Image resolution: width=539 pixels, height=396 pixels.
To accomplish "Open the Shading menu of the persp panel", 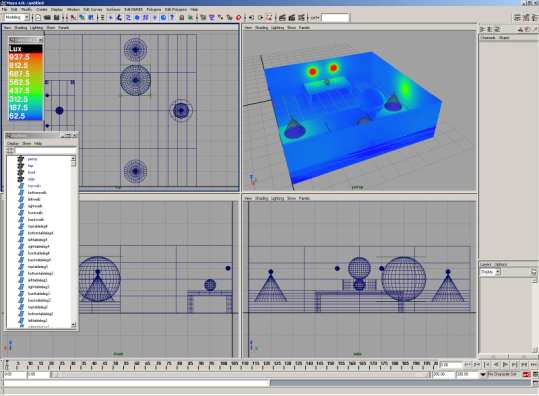I will click(261, 28).
